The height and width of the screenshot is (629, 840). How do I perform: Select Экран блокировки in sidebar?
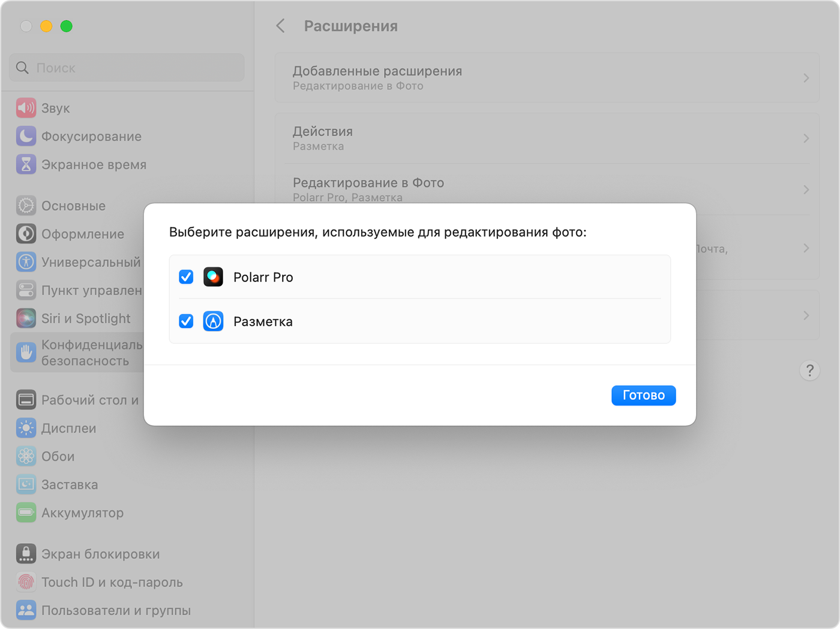(x=100, y=555)
